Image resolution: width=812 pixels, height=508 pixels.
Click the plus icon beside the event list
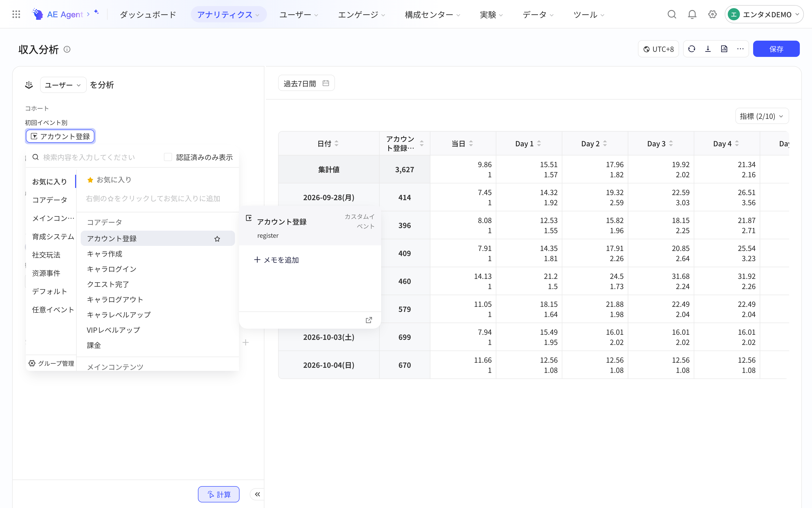(x=246, y=342)
